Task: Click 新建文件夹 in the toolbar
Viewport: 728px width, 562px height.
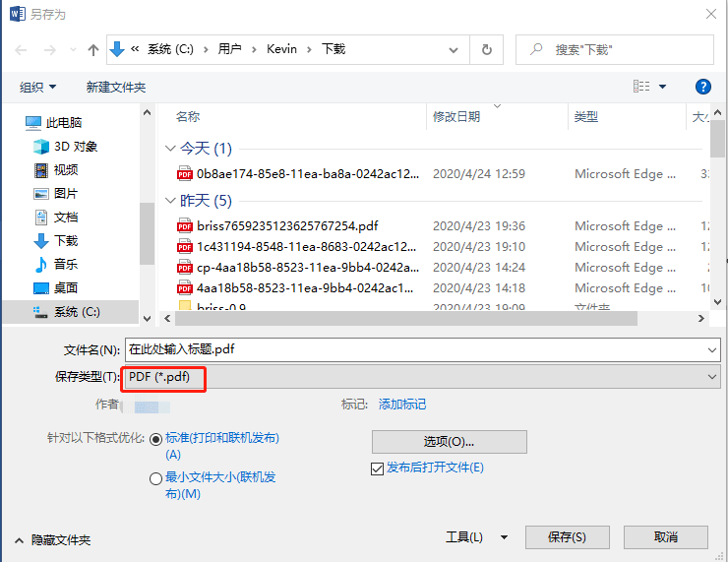Action: click(x=115, y=87)
